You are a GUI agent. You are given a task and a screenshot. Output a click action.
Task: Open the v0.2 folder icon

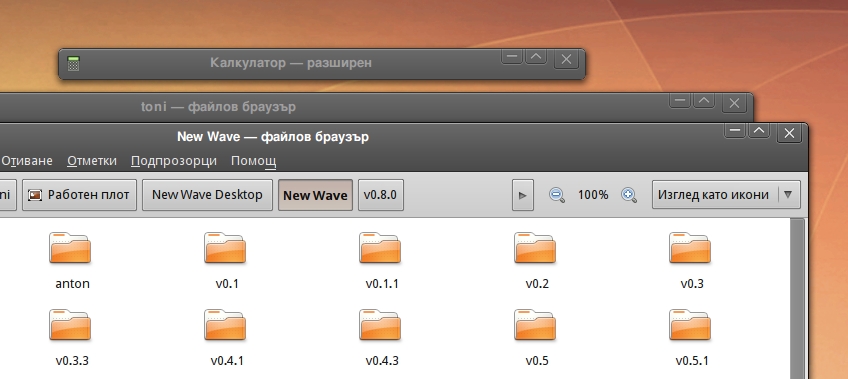[x=535, y=248]
